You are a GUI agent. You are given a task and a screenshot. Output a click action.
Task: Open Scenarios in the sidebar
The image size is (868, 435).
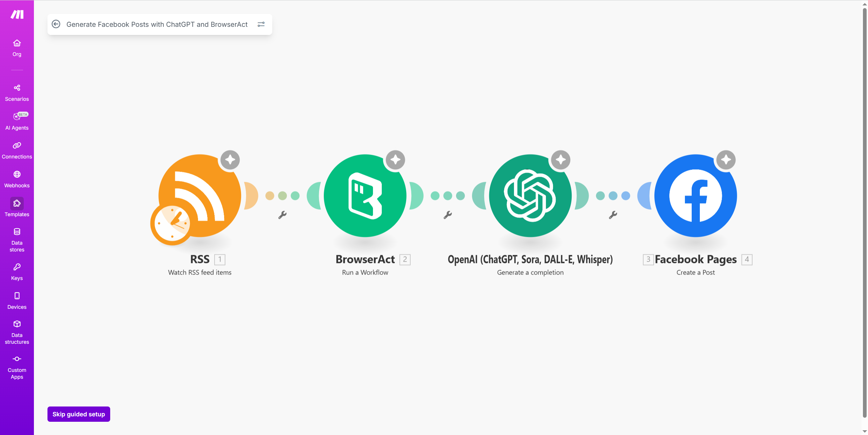click(17, 93)
